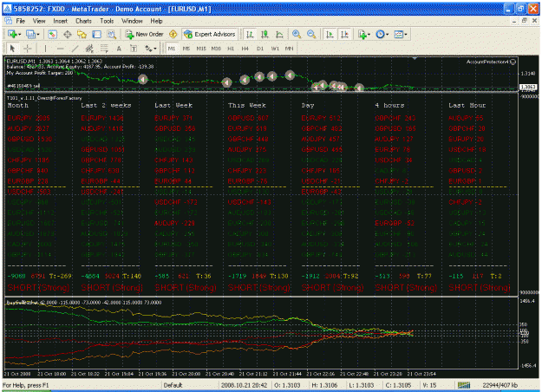Open the Insert menu
The height and width of the screenshot is (392, 542).
[x=60, y=21]
